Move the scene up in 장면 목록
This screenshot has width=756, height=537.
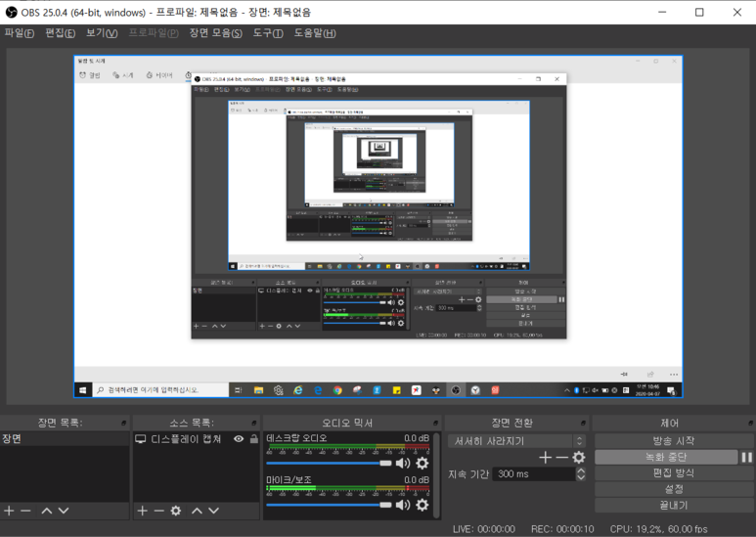(47, 511)
